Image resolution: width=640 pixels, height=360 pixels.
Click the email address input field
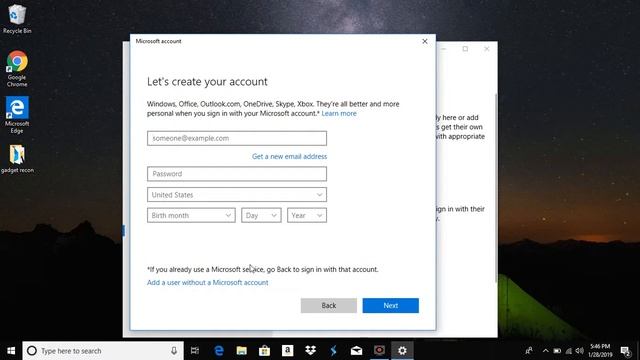[237, 138]
